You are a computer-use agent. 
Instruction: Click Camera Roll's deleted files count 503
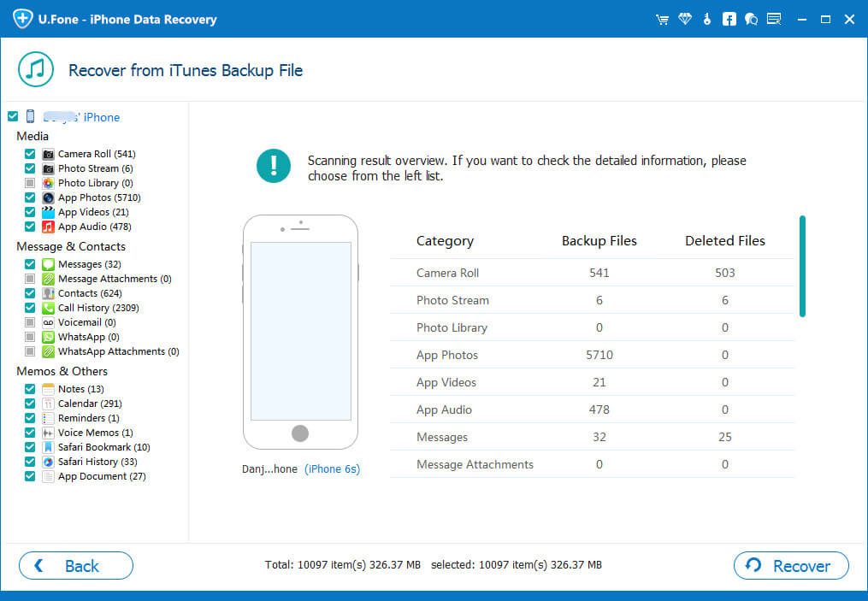724,273
